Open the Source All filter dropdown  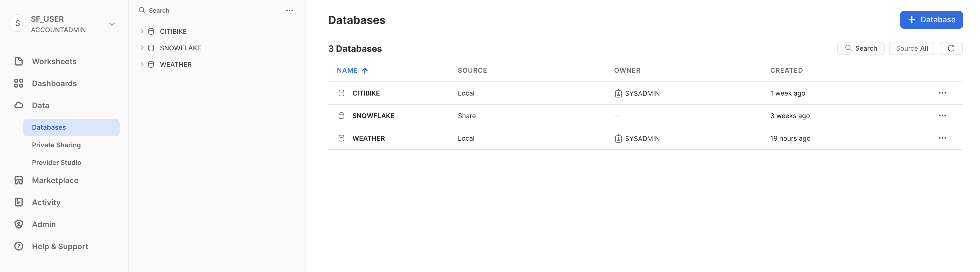[x=912, y=48]
